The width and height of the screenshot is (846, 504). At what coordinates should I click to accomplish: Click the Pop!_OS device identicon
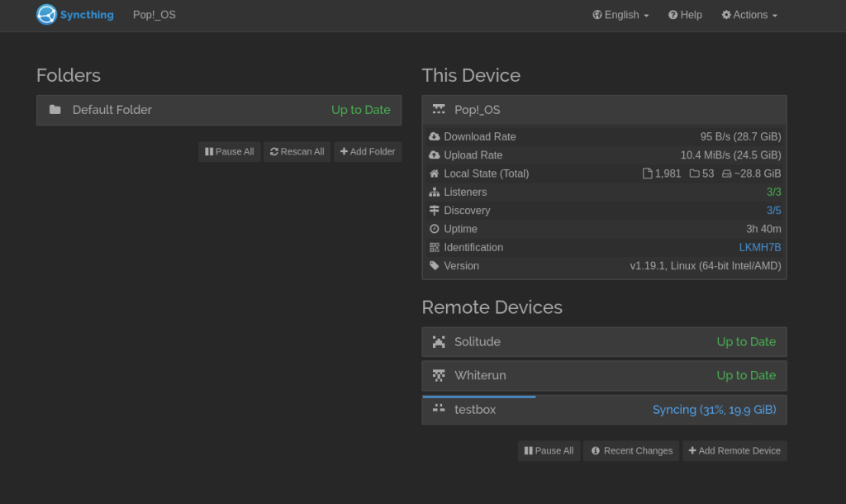tap(439, 110)
